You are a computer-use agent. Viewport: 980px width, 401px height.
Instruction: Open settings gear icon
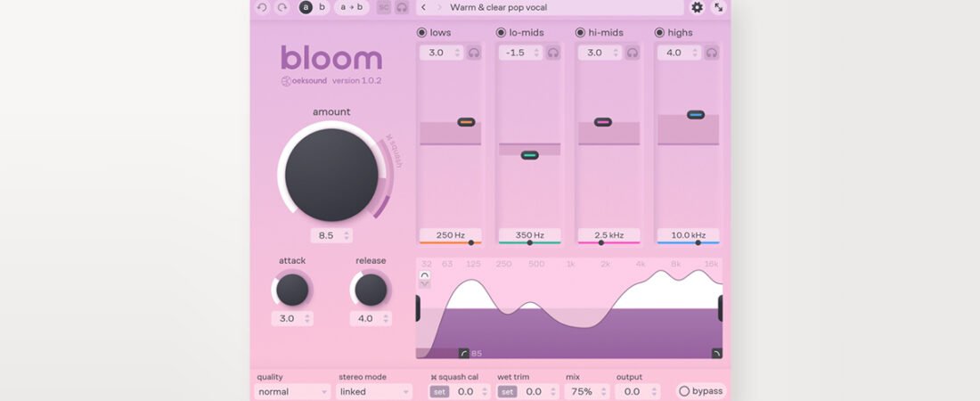tap(697, 7)
